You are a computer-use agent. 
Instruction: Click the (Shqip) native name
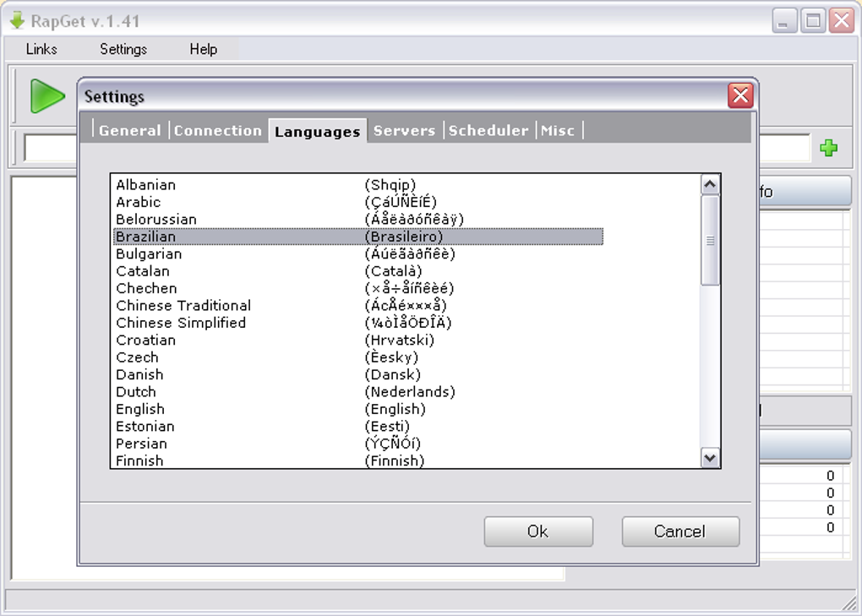click(390, 185)
